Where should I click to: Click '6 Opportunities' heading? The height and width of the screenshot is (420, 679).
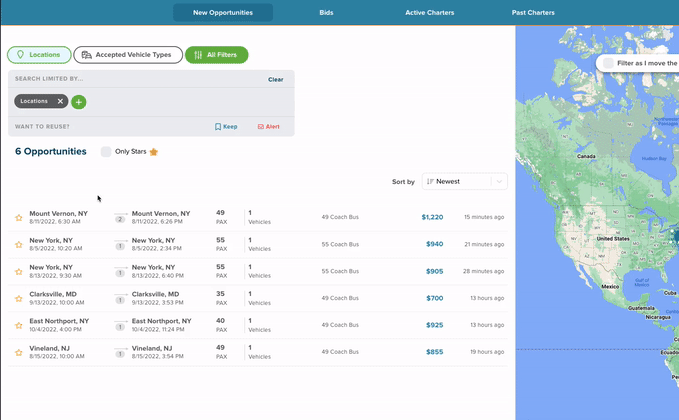[x=51, y=152]
